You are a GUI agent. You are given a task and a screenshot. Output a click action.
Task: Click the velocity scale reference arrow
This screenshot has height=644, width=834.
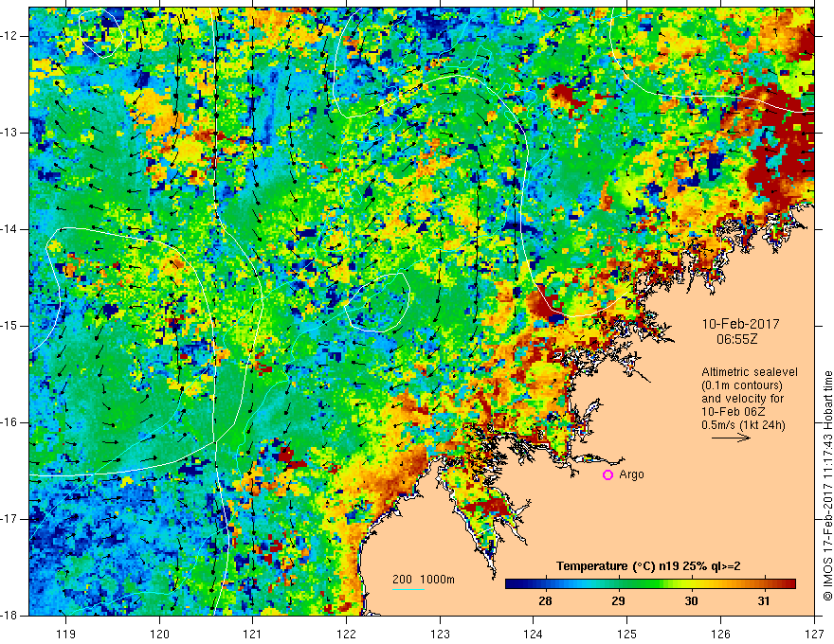pos(731,438)
